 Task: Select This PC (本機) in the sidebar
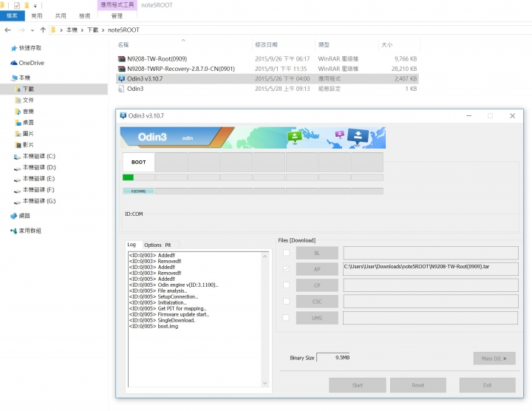point(21,78)
